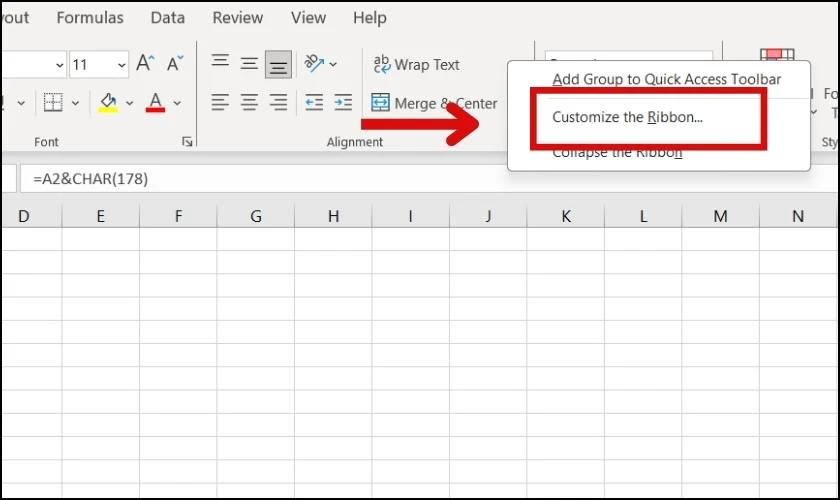Apply middle align icon
The image size is (840, 500).
(x=249, y=64)
